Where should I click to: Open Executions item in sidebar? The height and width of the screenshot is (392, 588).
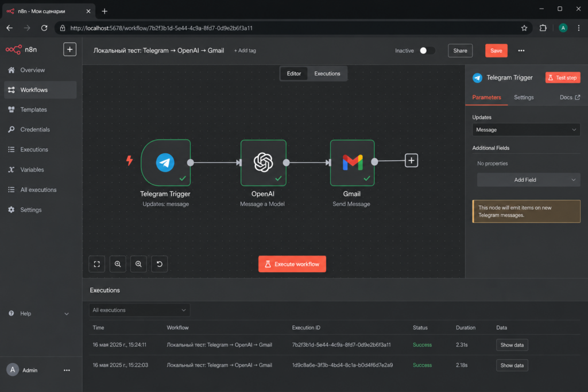coord(40,149)
